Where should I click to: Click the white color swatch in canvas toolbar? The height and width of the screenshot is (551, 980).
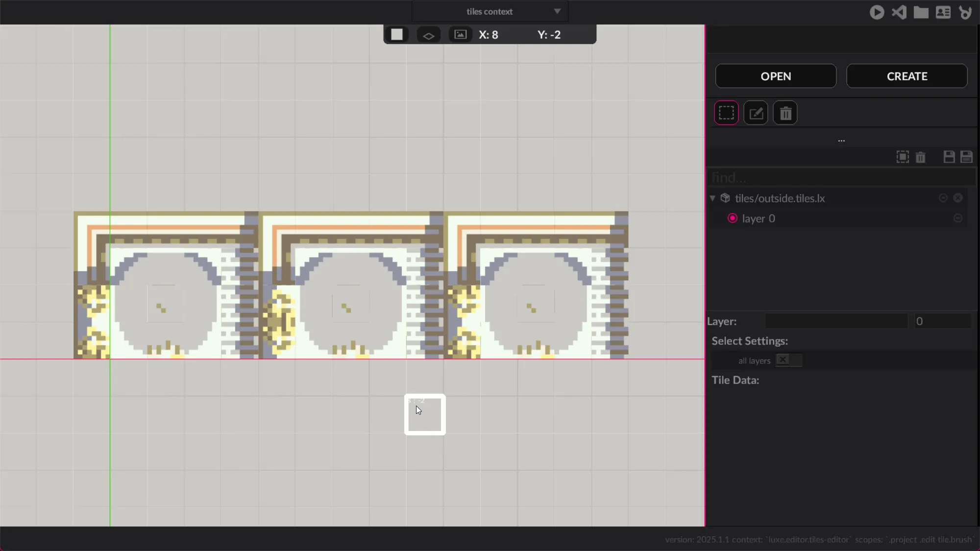(x=397, y=35)
